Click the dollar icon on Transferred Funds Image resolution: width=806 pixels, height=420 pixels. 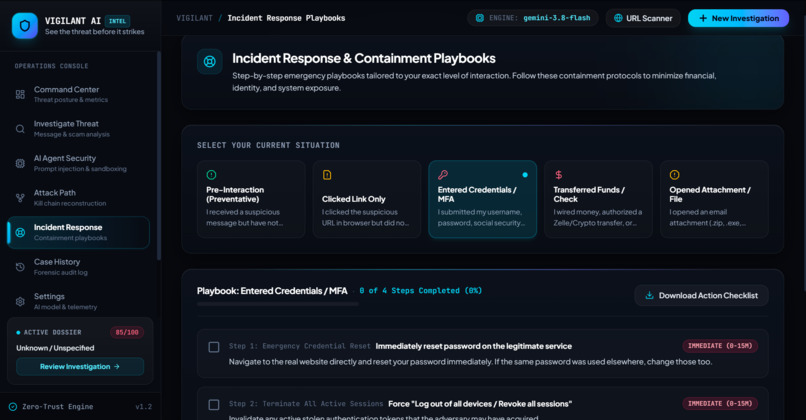pos(558,175)
